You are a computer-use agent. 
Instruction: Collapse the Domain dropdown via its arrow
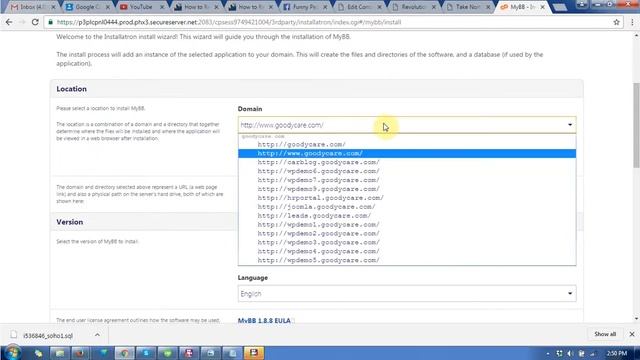coord(570,125)
